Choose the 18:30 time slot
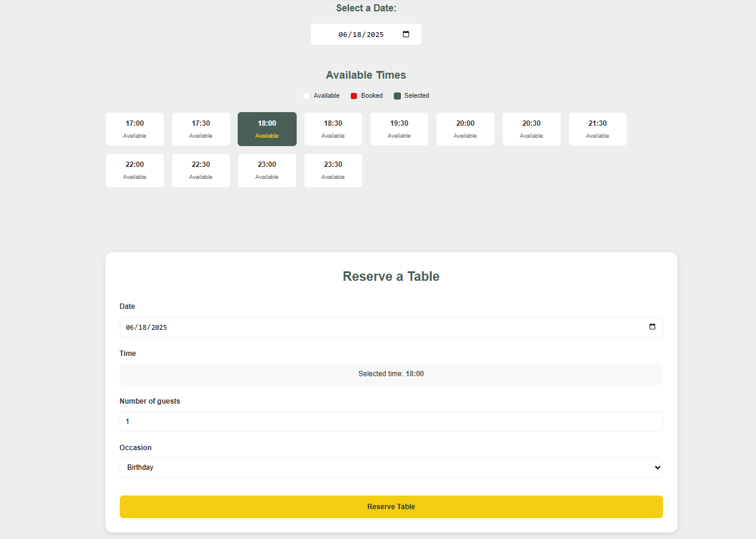This screenshot has width=756, height=539. pos(333,129)
